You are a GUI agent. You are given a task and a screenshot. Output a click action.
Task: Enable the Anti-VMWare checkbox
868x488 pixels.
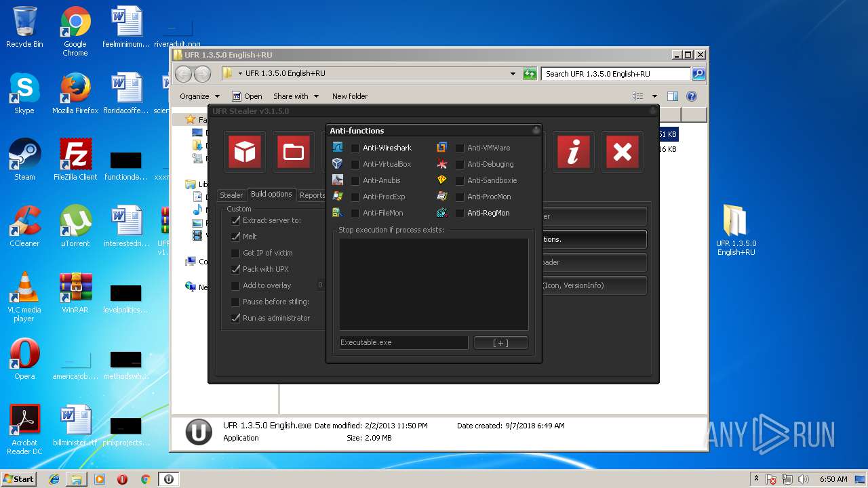[460, 148]
